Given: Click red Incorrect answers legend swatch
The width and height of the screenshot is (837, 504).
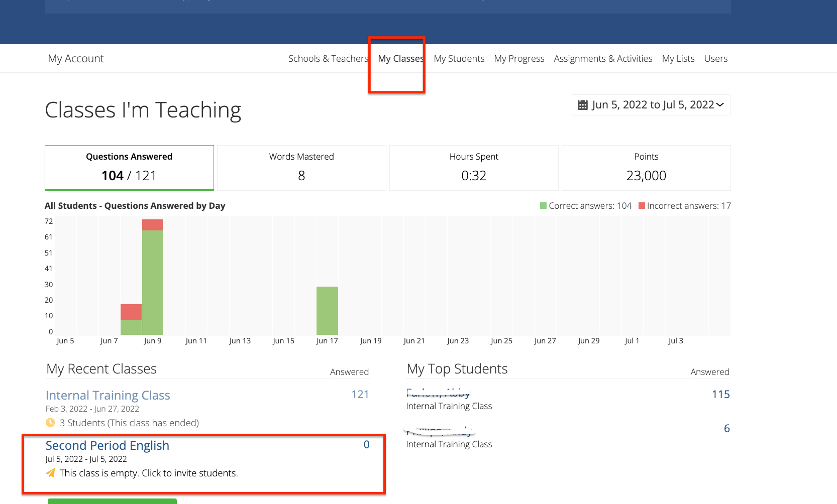Looking at the screenshot, I should (642, 206).
